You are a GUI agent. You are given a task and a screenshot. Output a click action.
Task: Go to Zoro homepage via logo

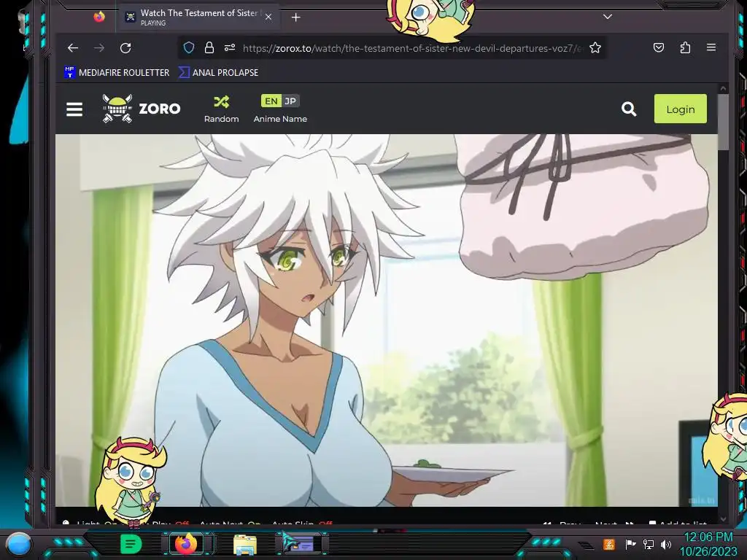pyautogui.click(x=142, y=109)
